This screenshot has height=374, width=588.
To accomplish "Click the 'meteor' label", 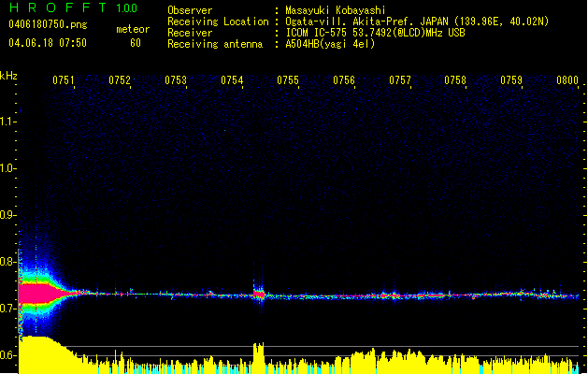I will click(x=133, y=29).
